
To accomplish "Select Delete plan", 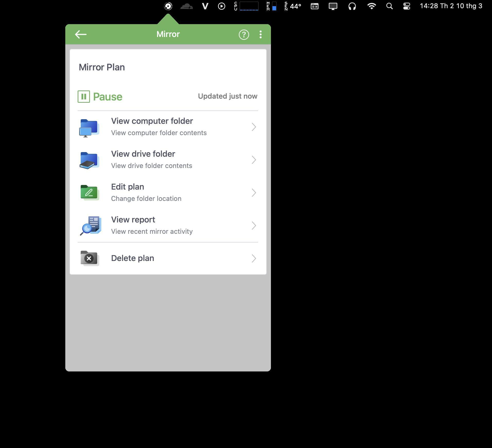I will 168,258.
